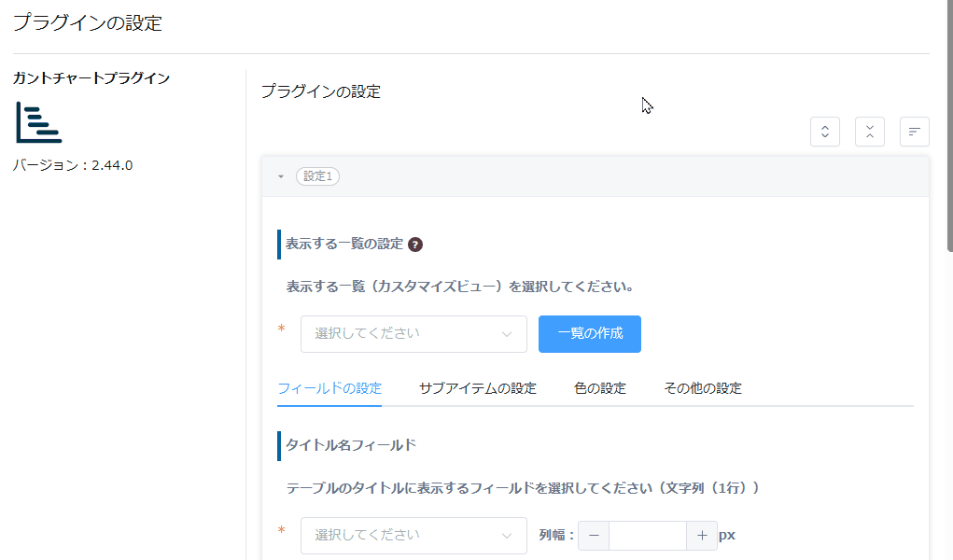Click the 設定1 label tag
953x560 pixels.
[317, 176]
